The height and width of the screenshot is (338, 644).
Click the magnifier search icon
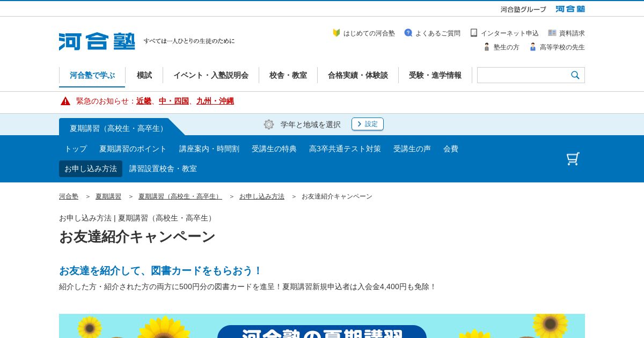click(575, 75)
